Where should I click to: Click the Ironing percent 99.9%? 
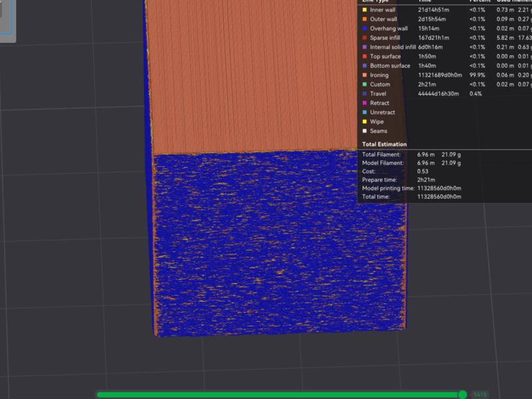pos(477,75)
